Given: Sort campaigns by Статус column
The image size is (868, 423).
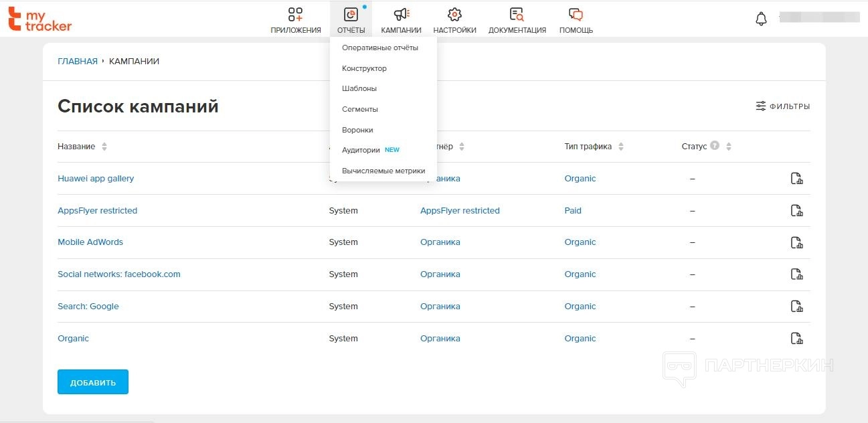Looking at the screenshot, I should pyautogui.click(x=729, y=147).
